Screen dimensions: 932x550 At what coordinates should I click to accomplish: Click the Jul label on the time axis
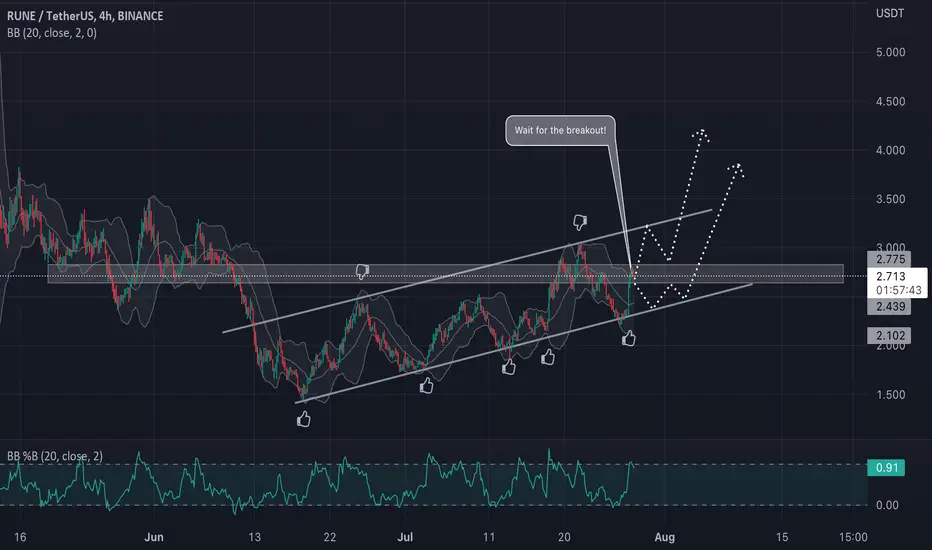click(405, 537)
